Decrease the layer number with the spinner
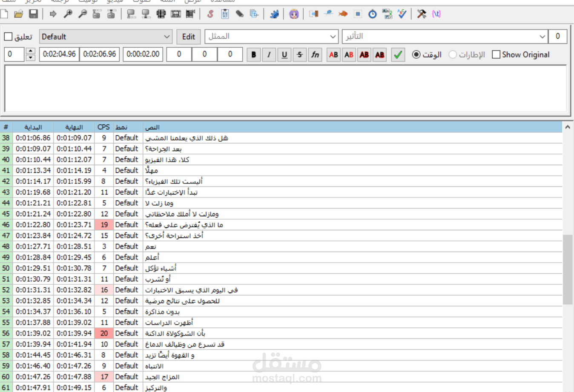The height and width of the screenshot is (392, 574). (30, 58)
